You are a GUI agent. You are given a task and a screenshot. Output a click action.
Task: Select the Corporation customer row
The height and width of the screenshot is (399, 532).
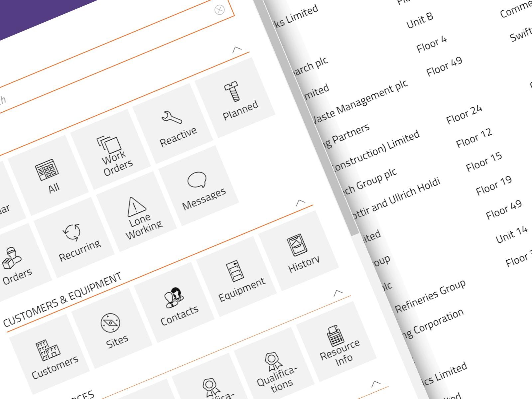point(432,324)
